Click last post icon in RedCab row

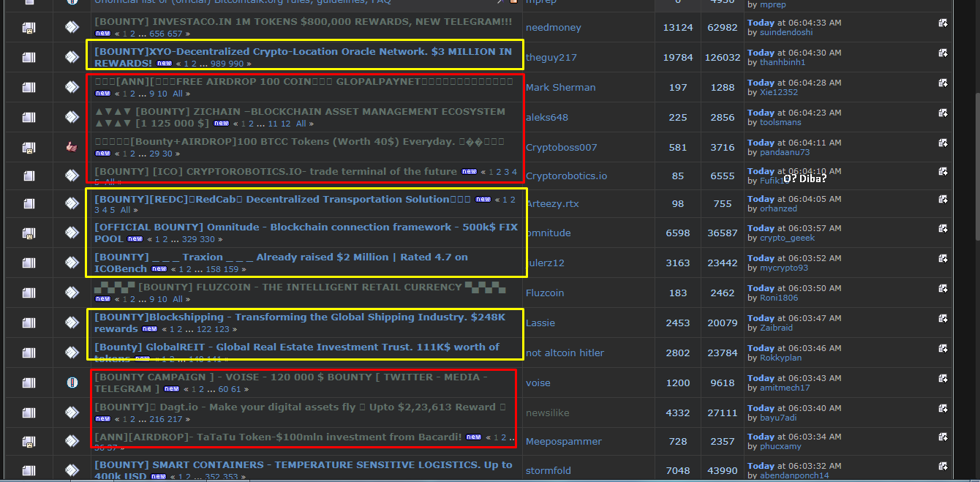tap(943, 200)
